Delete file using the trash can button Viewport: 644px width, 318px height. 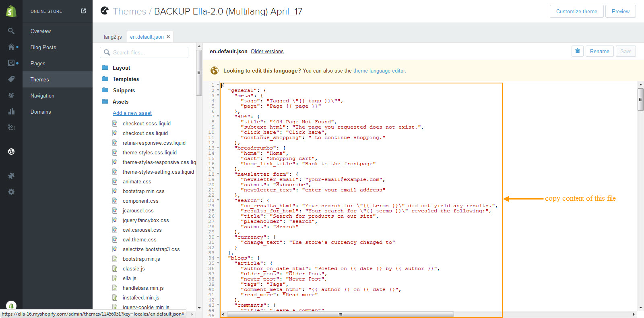tap(578, 51)
